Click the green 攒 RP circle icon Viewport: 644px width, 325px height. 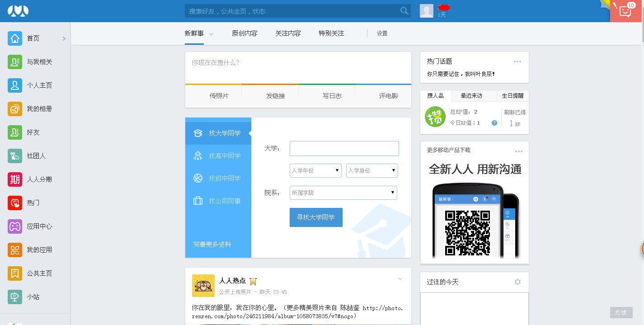(435, 117)
